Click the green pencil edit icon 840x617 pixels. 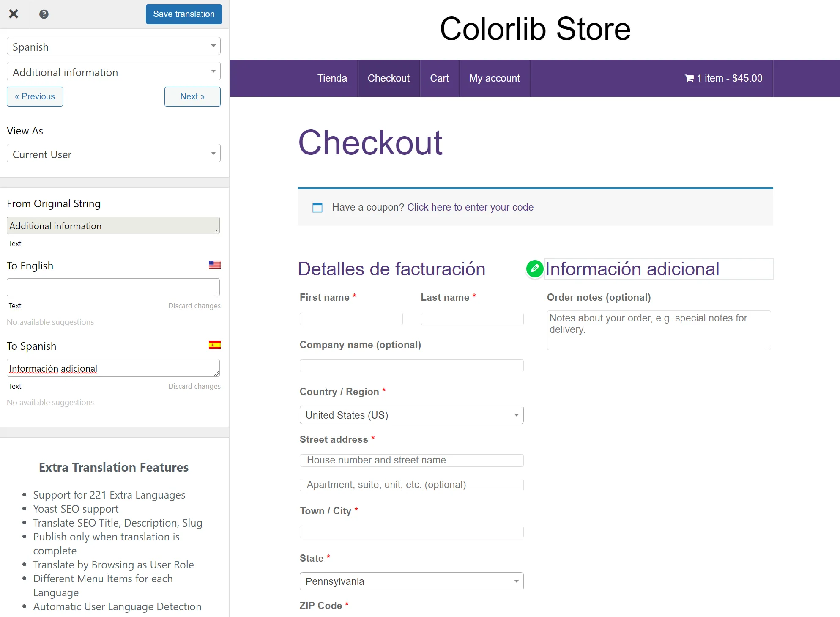tap(534, 268)
